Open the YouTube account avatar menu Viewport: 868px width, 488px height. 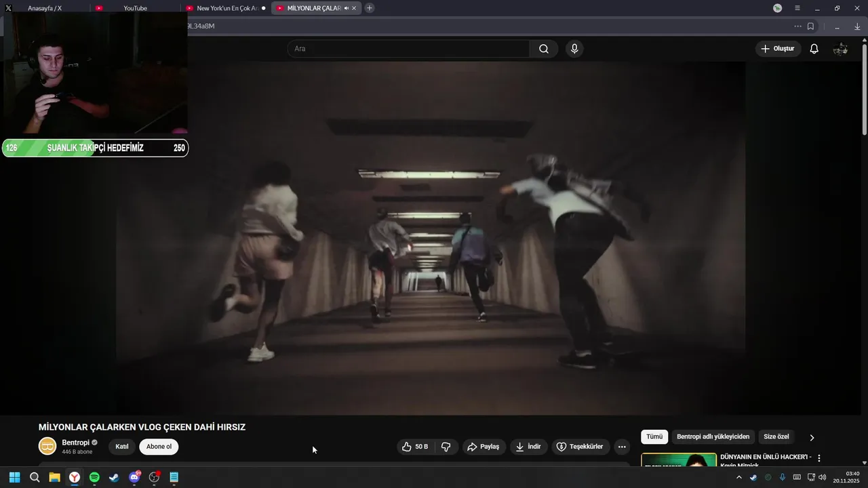pyautogui.click(x=840, y=49)
